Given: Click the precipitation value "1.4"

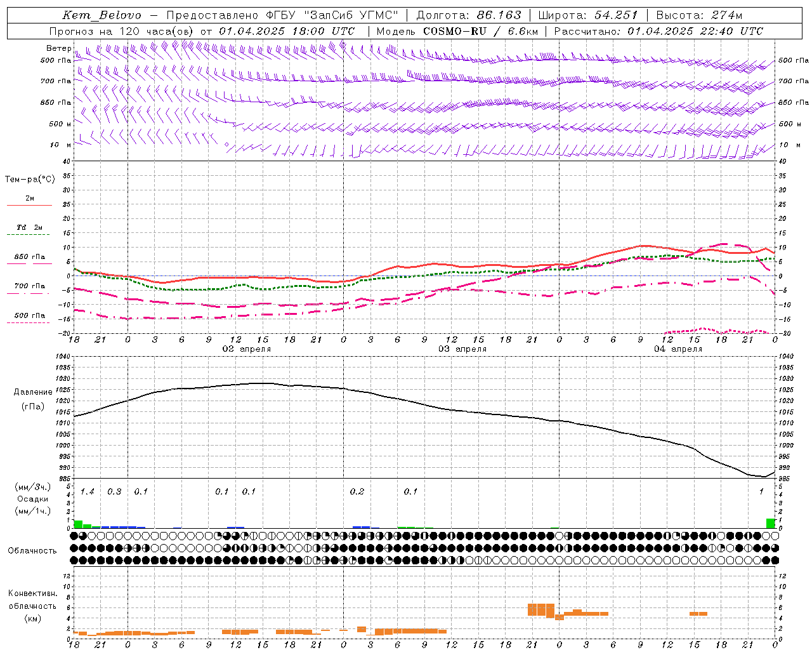Looking at the screenshot, I should [87, 492].
